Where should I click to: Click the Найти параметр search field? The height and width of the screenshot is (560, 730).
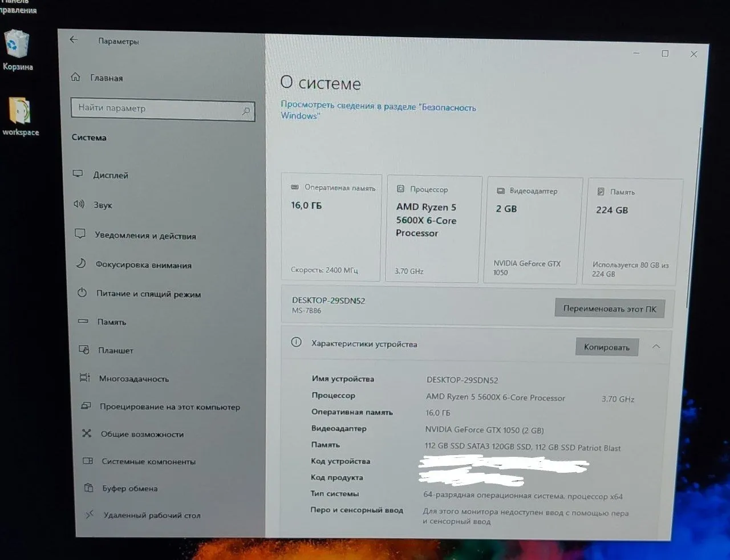click(x=163, y=109)
